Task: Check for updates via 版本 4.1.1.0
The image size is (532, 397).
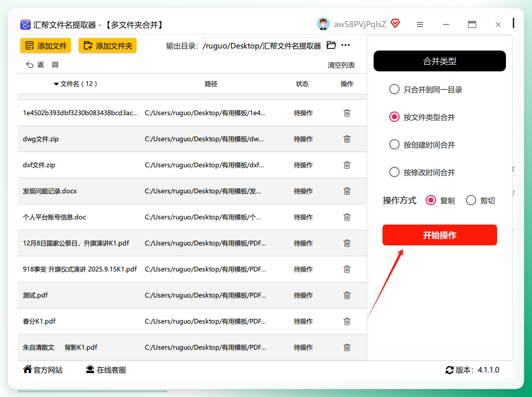Action: (x=472, y=370)
